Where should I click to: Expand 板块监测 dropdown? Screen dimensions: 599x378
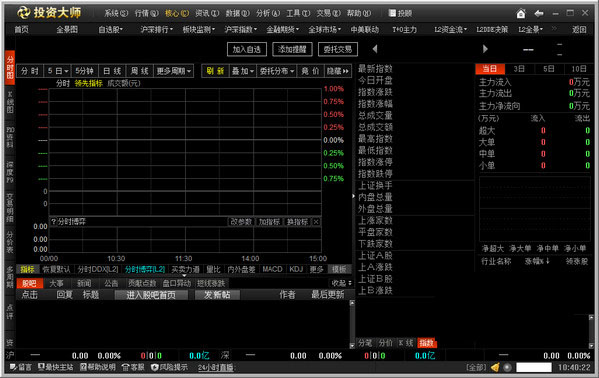click(x=199, y=29)
